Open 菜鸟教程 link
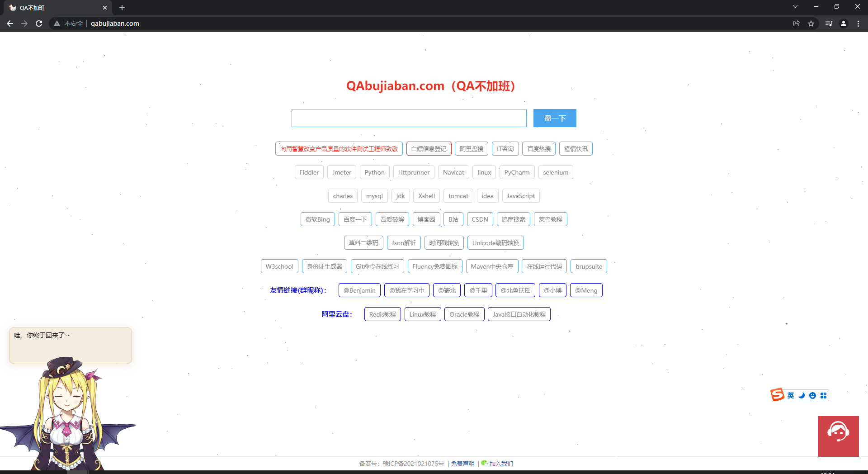The image size is (868, 474). coord(550,219)
